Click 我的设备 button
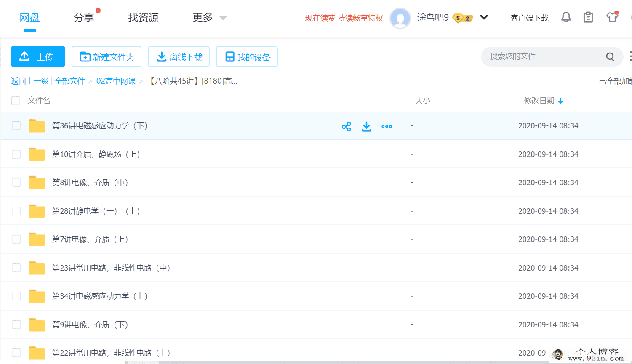 pos(247,56)
